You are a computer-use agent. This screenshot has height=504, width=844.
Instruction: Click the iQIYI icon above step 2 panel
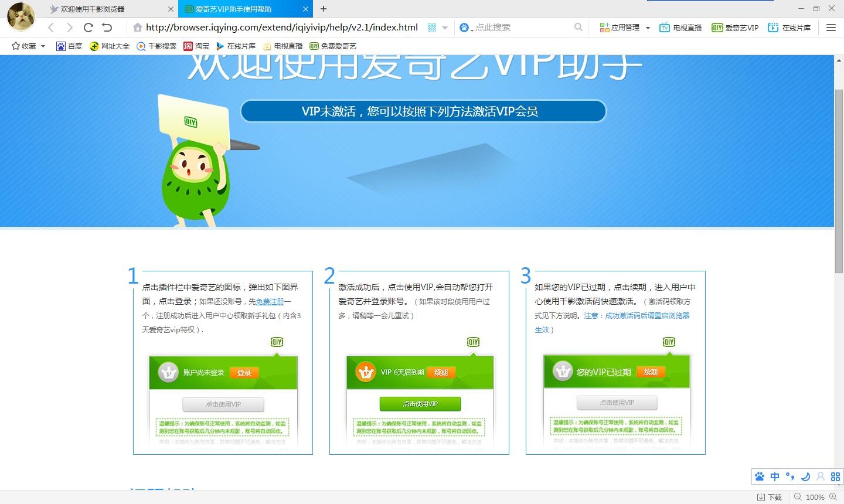pos(473,342)
